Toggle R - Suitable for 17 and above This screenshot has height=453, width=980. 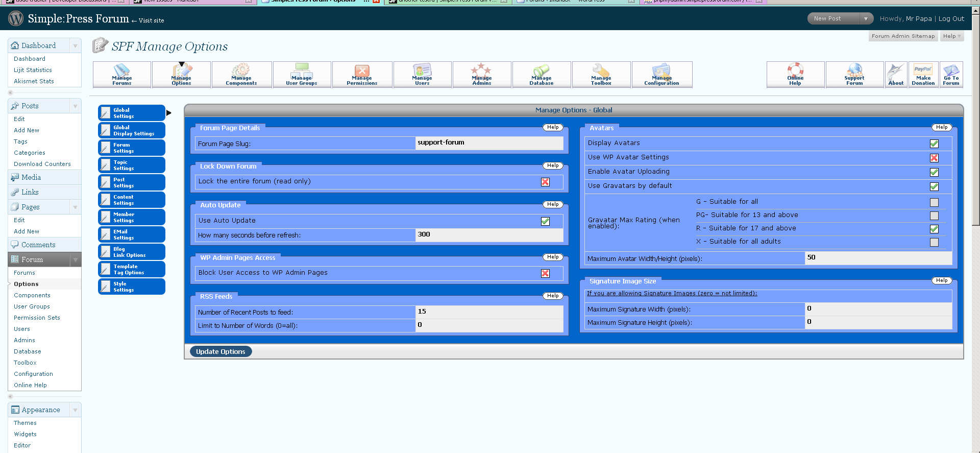tap(934, 229)
